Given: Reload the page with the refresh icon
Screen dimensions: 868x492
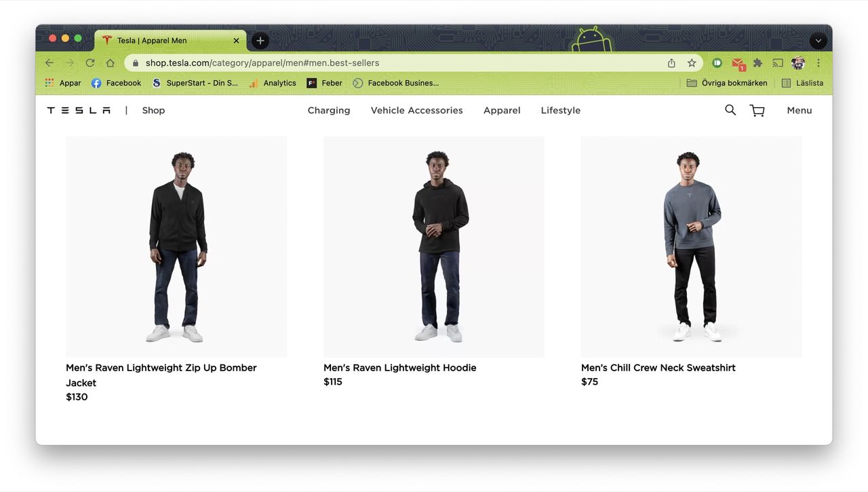Looking at the screenshot, I should [x=90, y=63].
